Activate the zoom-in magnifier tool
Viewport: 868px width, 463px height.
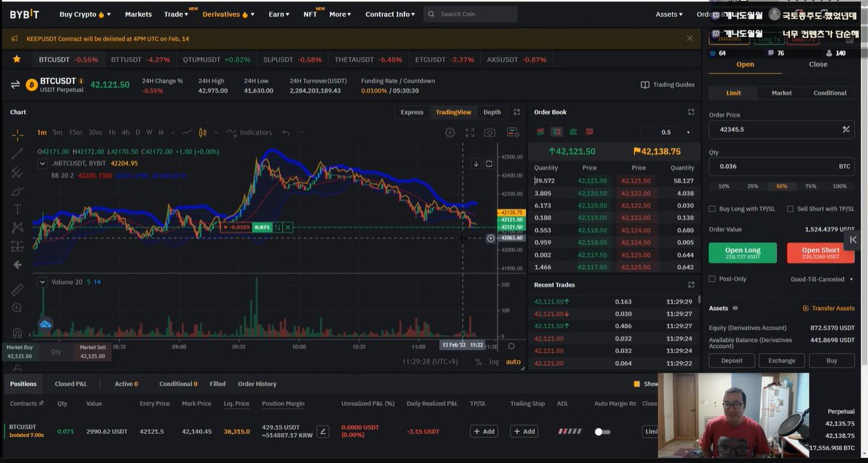17,308
